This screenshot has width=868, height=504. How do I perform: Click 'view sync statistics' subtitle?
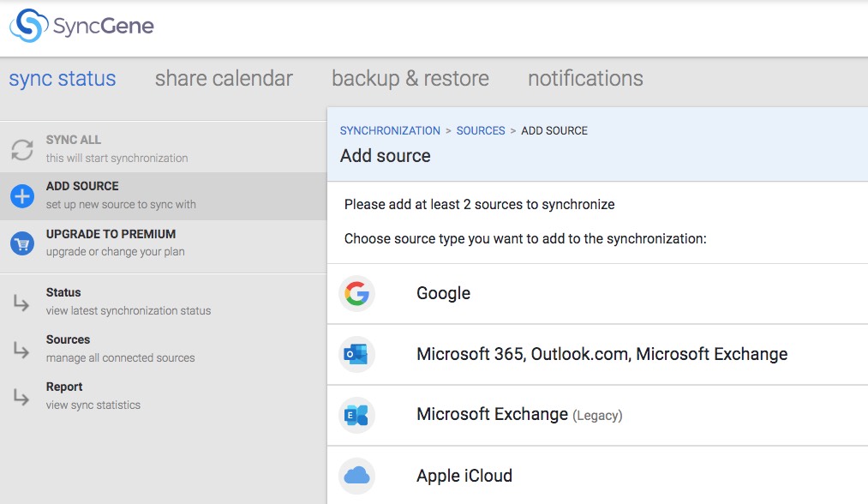click(93, 405)
